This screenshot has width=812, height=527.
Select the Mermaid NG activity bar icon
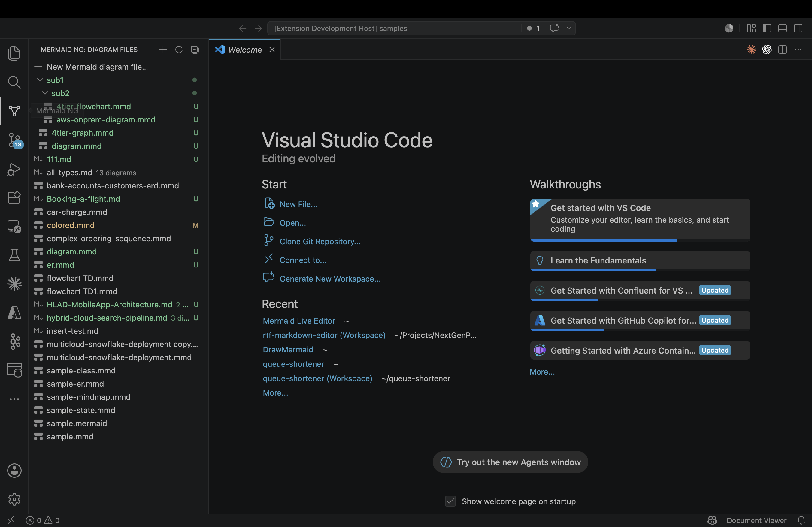click(x=14, y=110)
